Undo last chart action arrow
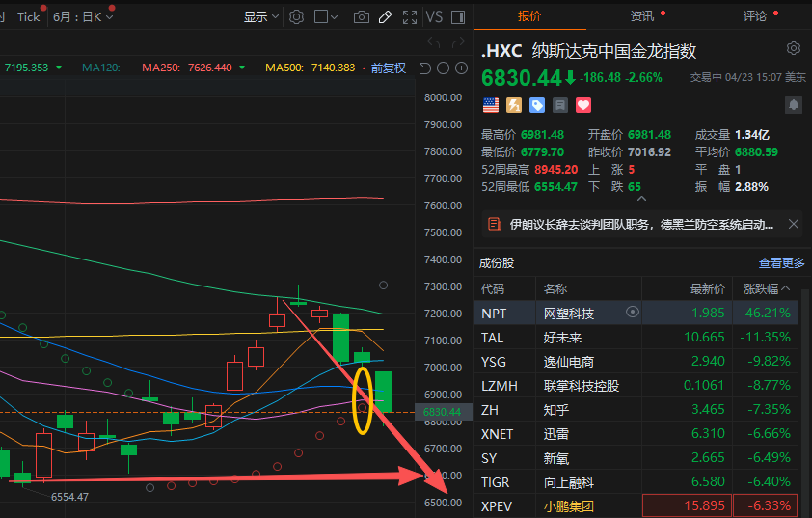The image size is (812, 518). coord(433,42)
